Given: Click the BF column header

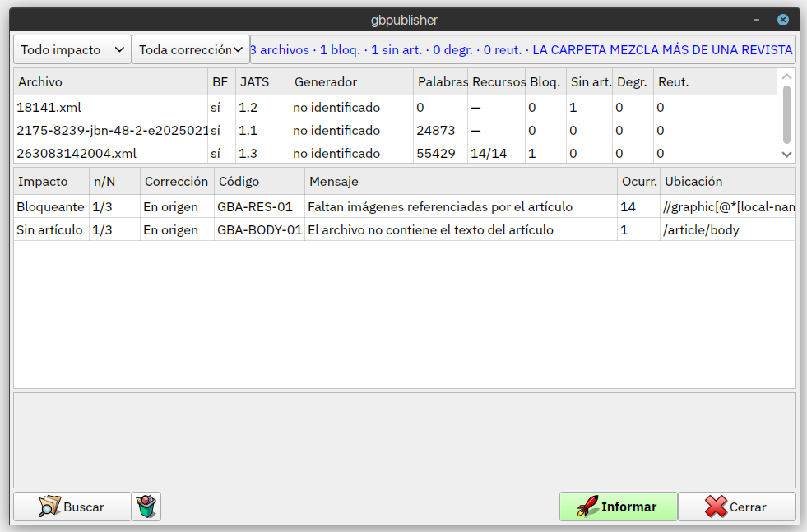Looking at the screenshot, I should (222, 81).
